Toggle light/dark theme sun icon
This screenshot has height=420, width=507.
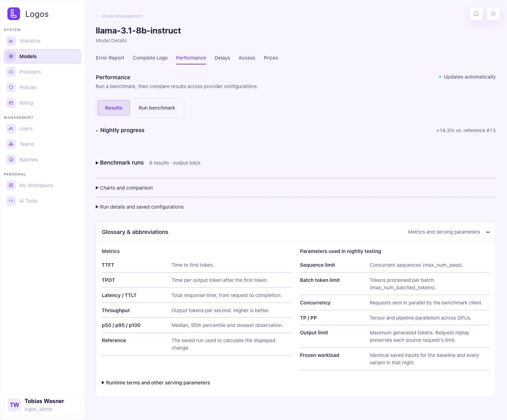pos(493,14)
